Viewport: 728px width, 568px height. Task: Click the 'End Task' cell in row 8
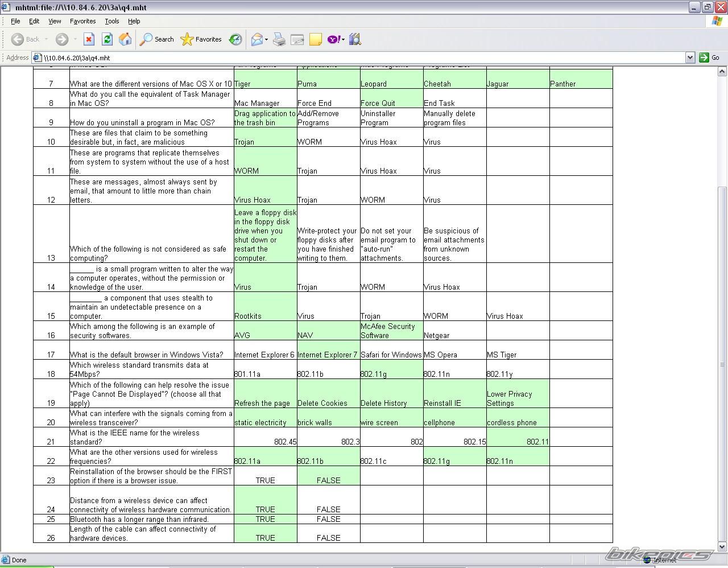pos(454,98)
